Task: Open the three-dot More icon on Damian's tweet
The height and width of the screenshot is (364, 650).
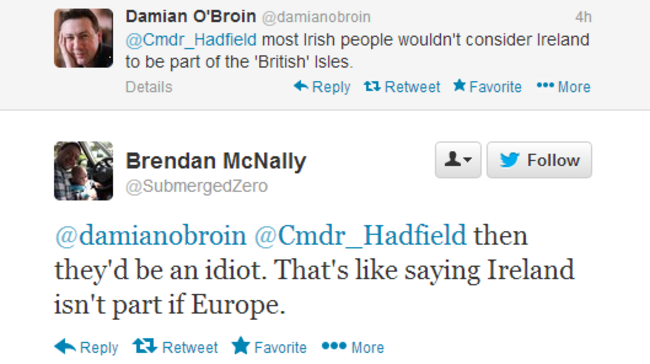Action: pyautogui.click(x=545, y=85)
